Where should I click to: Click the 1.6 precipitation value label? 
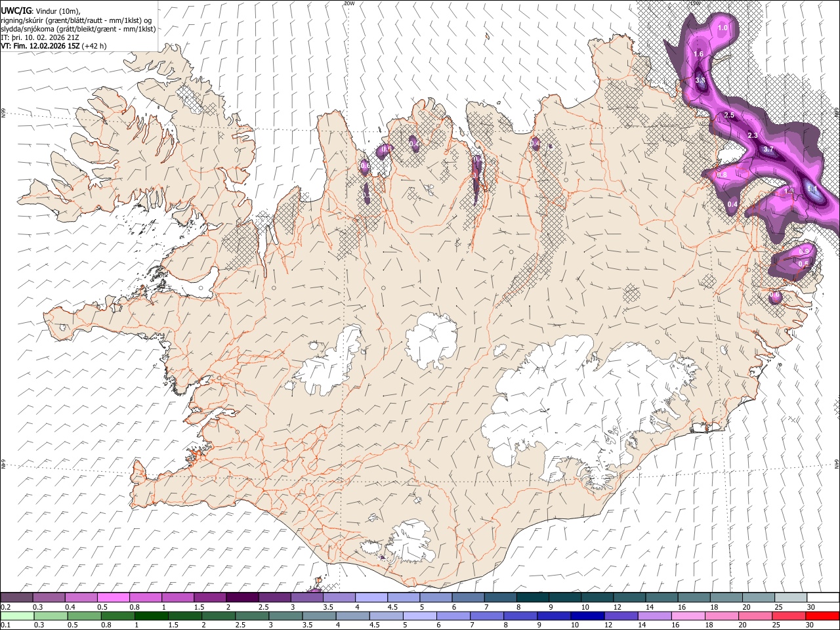pyautogui.click(x=698, y=54)
